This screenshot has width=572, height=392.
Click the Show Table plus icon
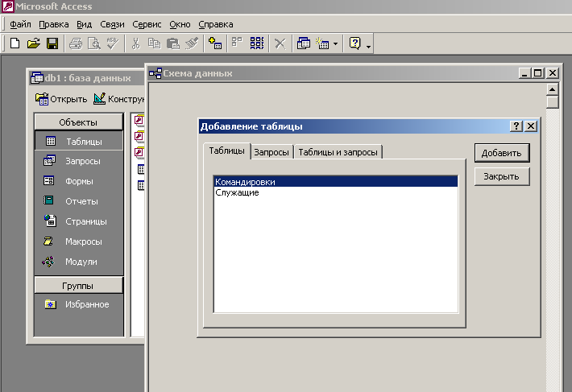pyautogui.click(x=215, y=43)
